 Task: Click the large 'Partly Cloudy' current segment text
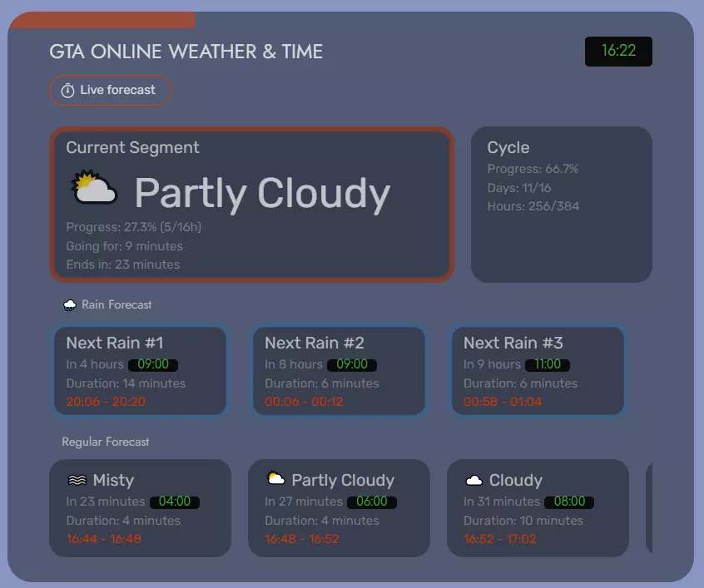(263, 193)
